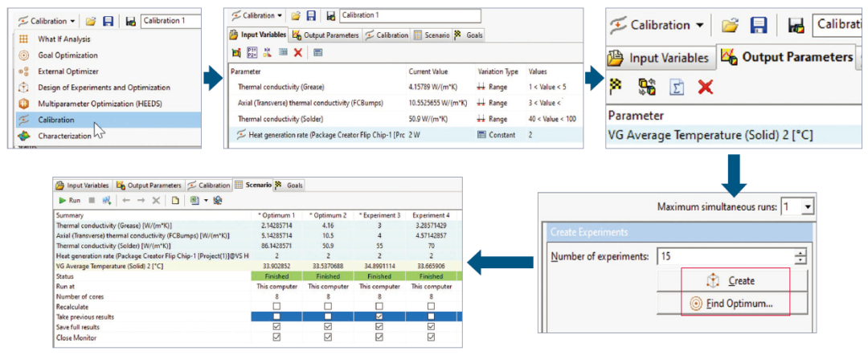Open Output Parameters tab in Input Variables panel
The image size is (868, 355).
tap(325, 35)
